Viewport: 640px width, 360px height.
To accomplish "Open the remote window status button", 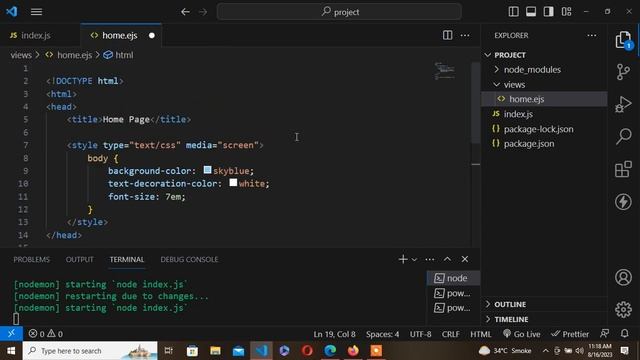I will coord(11,334).
